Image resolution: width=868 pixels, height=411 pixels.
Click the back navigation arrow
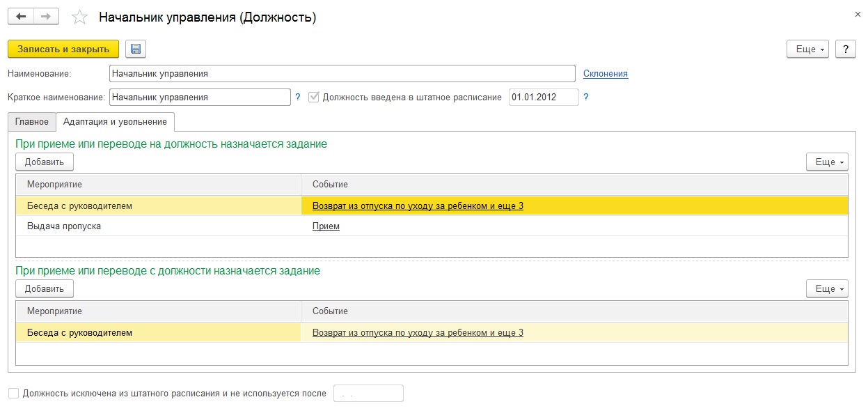pyautogui.click(x=21, y=17)
